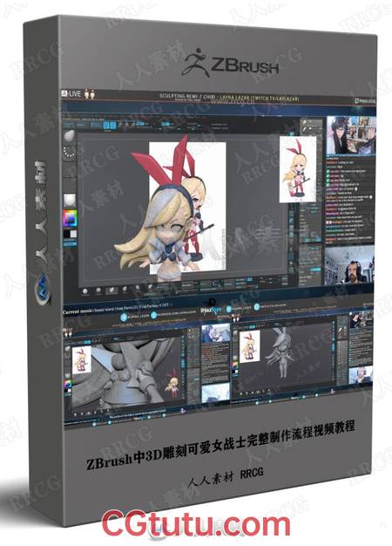Open the chibi reference image thumbnail
This screenshot has width=392, height=546.
(297, 169)
